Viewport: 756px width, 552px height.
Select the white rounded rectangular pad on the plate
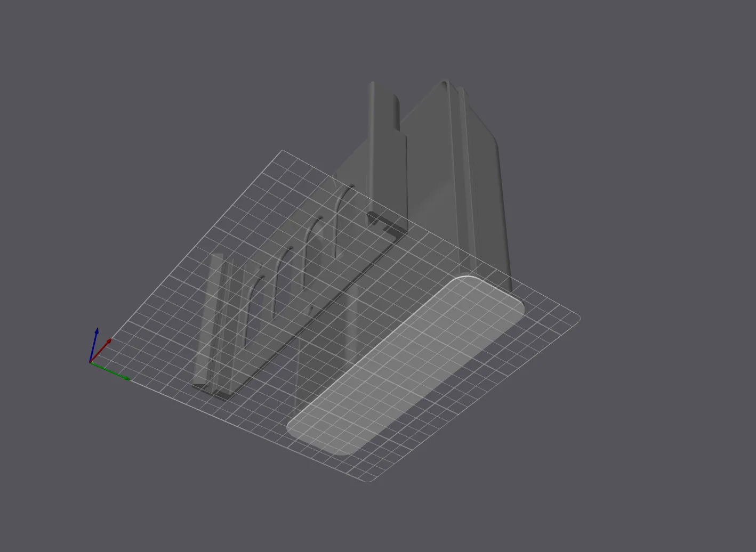405,366
